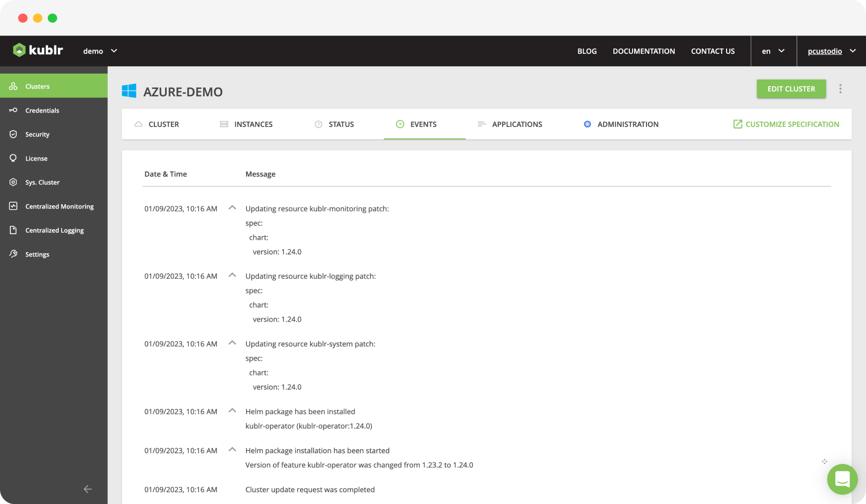Viewport: 866px width, 504px height.
Task: Open the Blog link
Action: coord(587,51)
